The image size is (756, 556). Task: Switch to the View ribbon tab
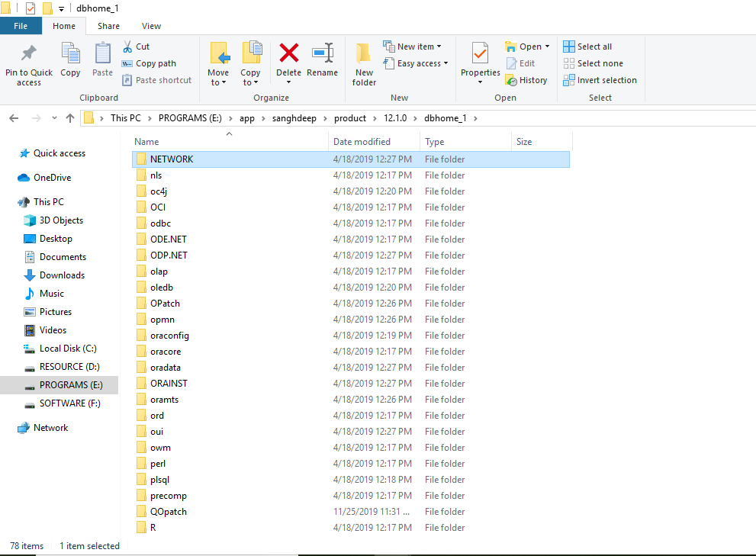pos(151,25)
